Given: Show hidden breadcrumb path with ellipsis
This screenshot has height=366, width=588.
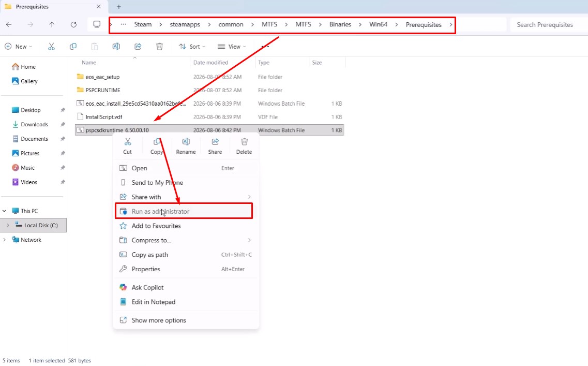Looking at the screenshot, I should [123, 24].
